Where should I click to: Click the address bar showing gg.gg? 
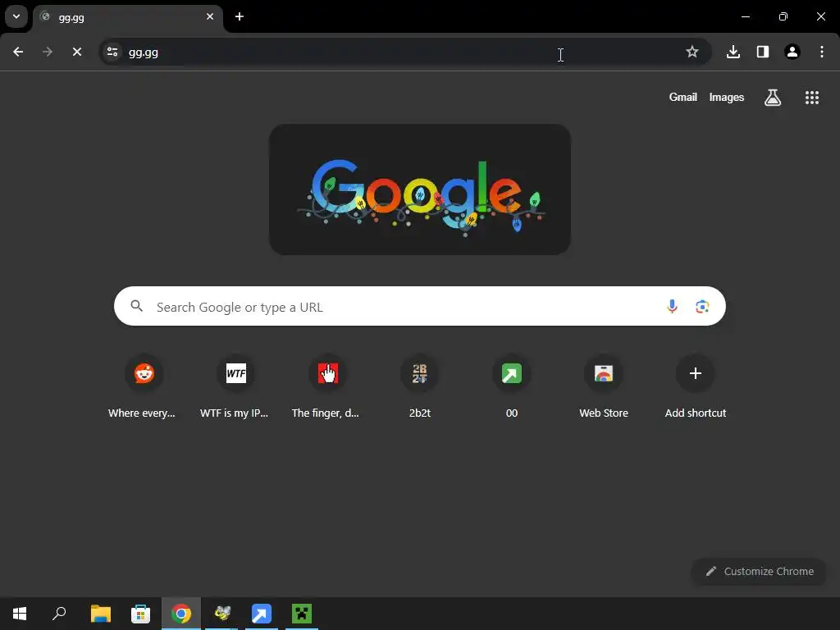click(x=405, y=52)
